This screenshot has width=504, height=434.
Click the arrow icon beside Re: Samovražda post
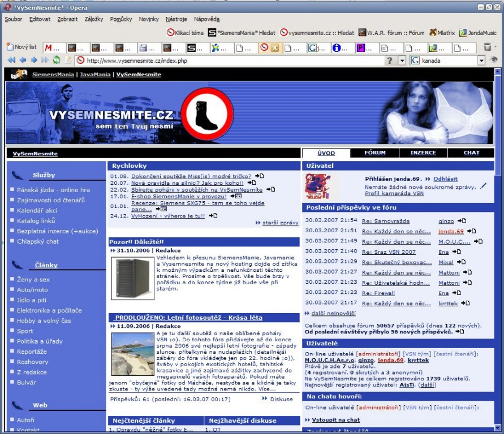tap(462, 221)
